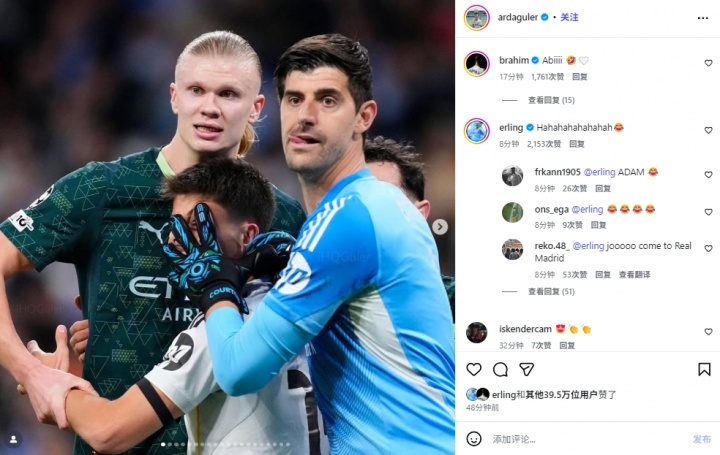720x455 pixels.
Task: Expand 15 replies under brahim's comment
Action: 551,100
